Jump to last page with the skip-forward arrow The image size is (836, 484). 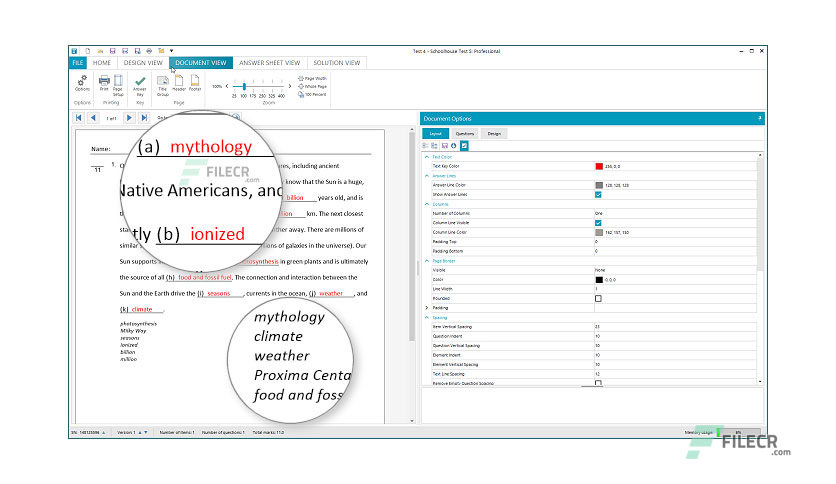click(143, 118)
